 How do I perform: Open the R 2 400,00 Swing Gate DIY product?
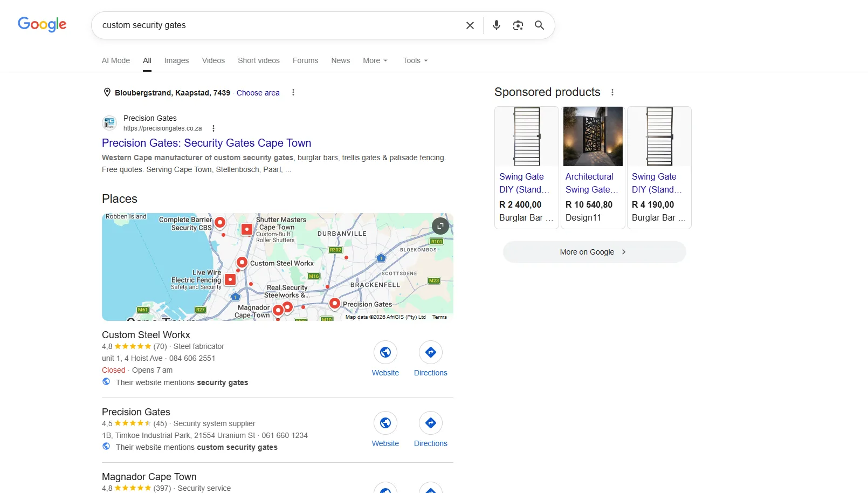[527, 168]
